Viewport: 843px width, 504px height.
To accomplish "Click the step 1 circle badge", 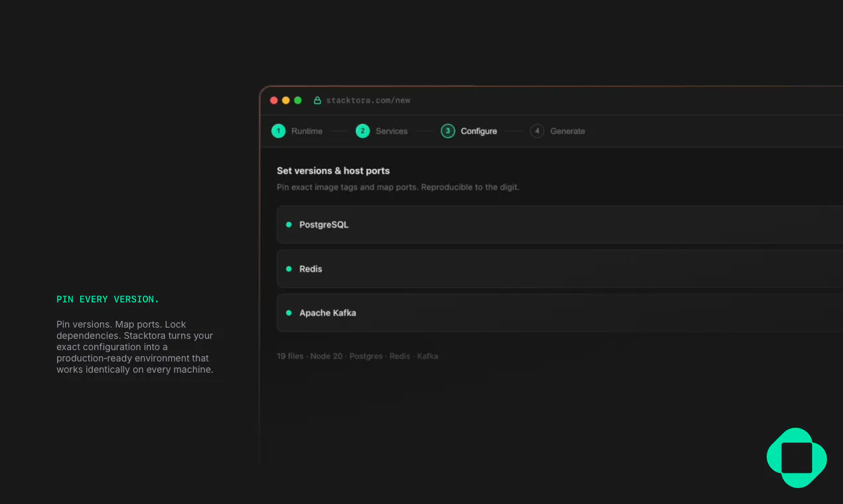I will [x=278, y=131].
